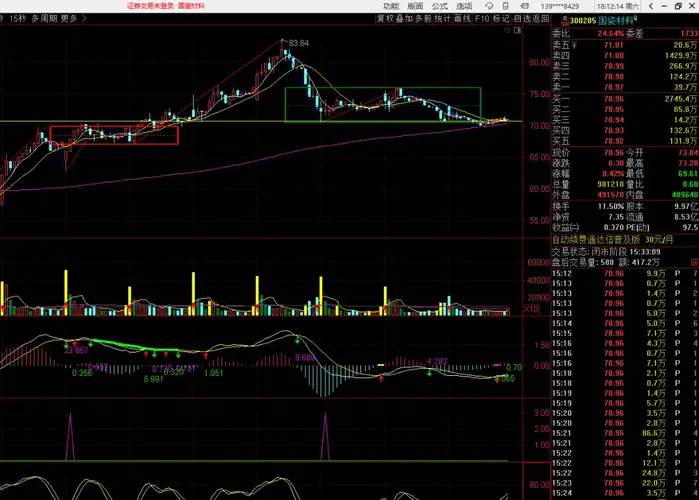Select the 卖四 row priced 71.00
The height and width of the screenshot is (500, 699).
(x=625, y=56)
